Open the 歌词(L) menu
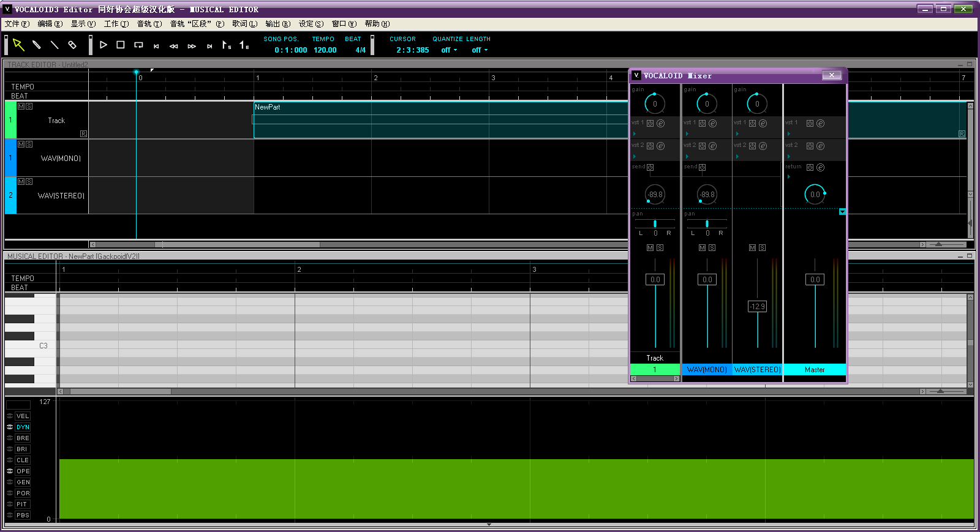 pyautogui.click(x=244, y=24)
